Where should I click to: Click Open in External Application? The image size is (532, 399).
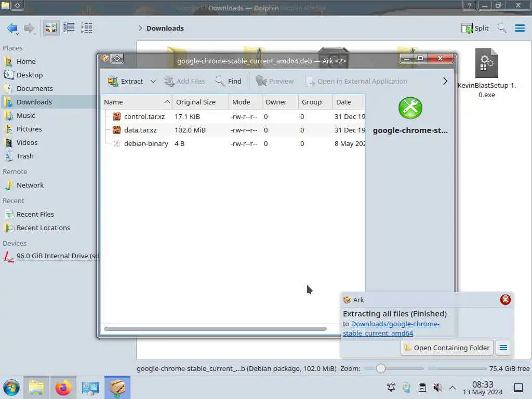click(x=356, y=82)
